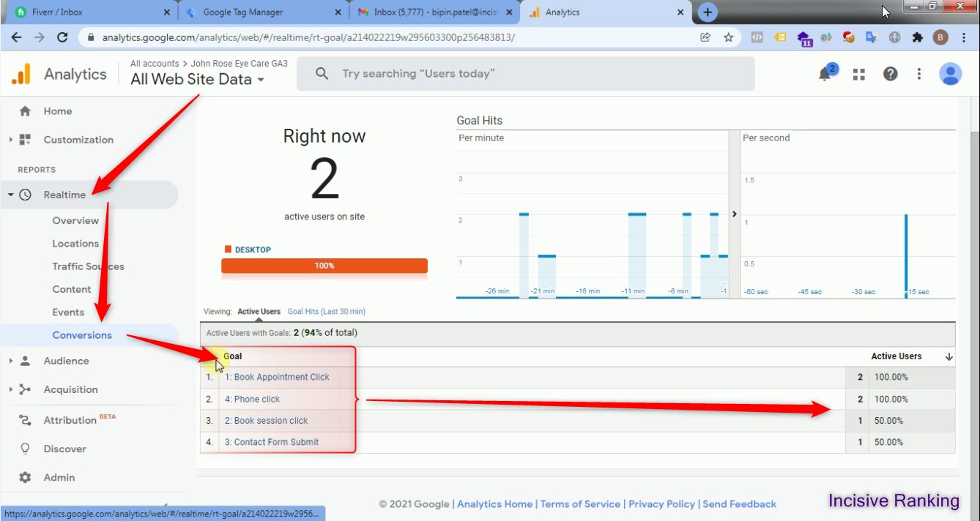Expand the Customization section arrow
This screenshot has height=521, width=980.
tap(11, 140)
